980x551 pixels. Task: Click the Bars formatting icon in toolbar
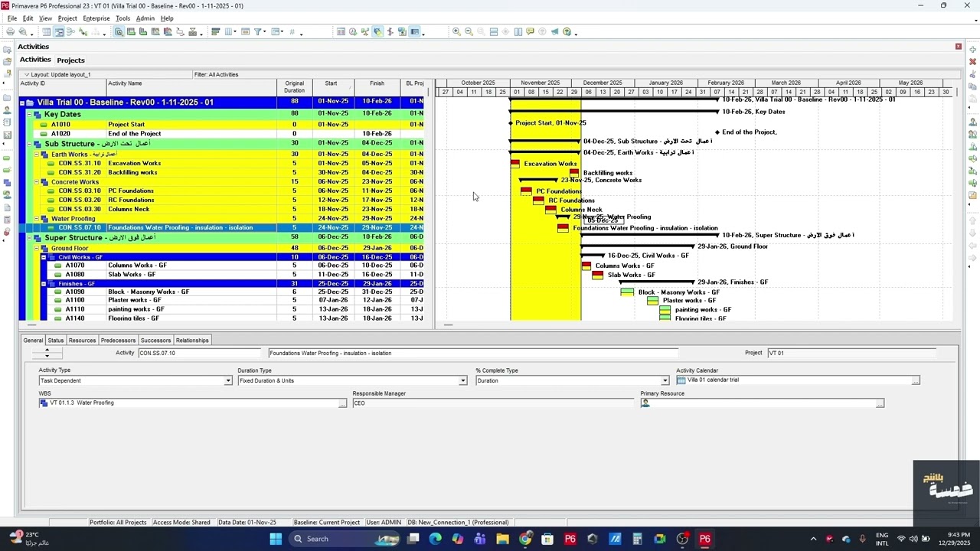pos(216,32)
